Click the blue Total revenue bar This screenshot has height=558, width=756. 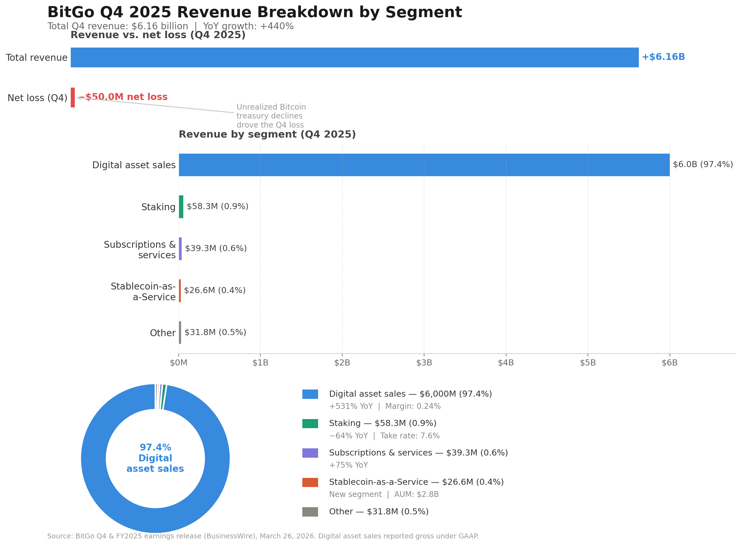[354, 57]
